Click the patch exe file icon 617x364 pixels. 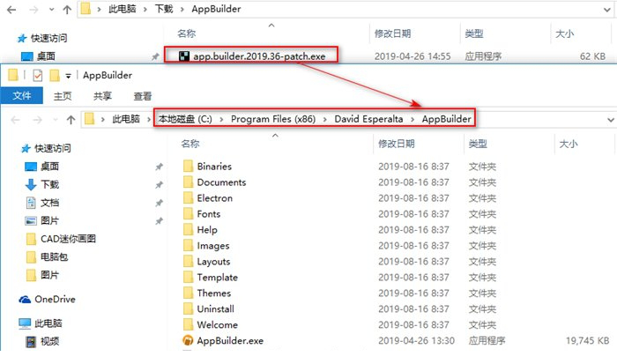(x=183, y=56)
